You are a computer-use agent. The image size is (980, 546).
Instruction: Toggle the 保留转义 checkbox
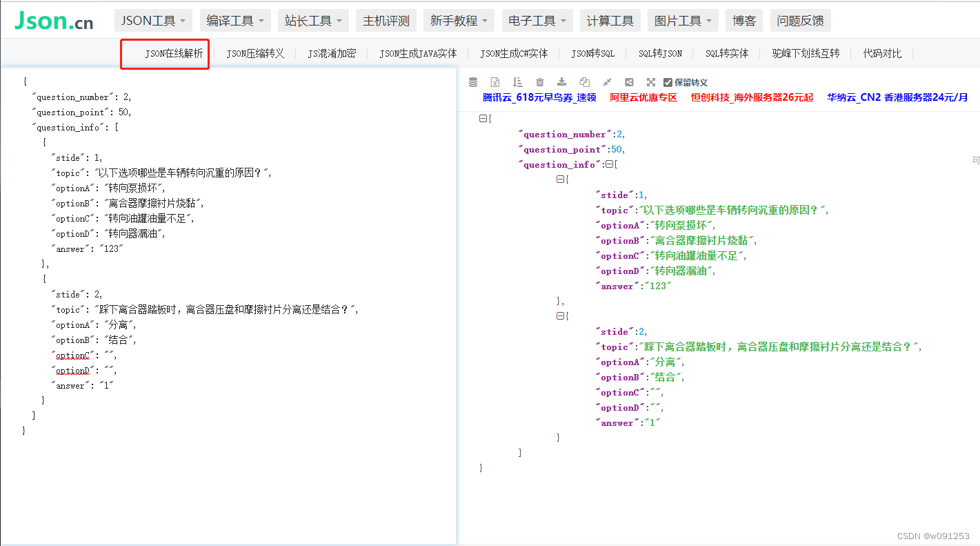click(668, 82)
